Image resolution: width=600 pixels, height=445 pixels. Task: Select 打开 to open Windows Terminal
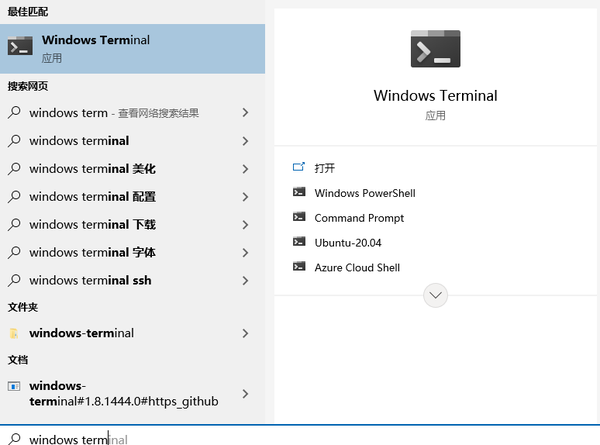pos(324,168)
